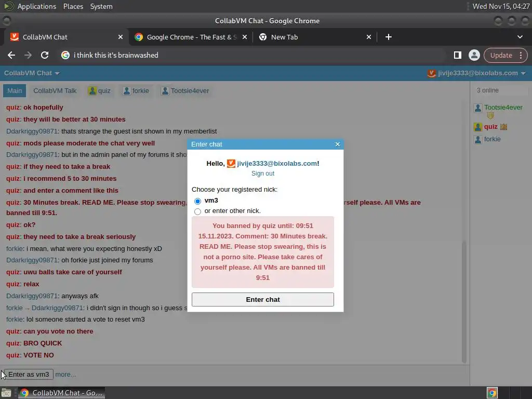Close the Enter chat dialog
This screenshot has width=532, height=399.
coord(338,144)
